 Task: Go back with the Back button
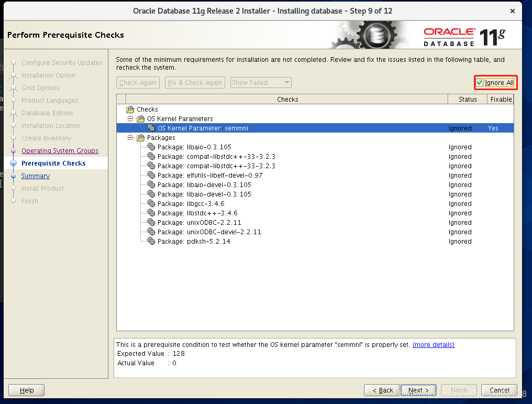(x=382, y=390)
